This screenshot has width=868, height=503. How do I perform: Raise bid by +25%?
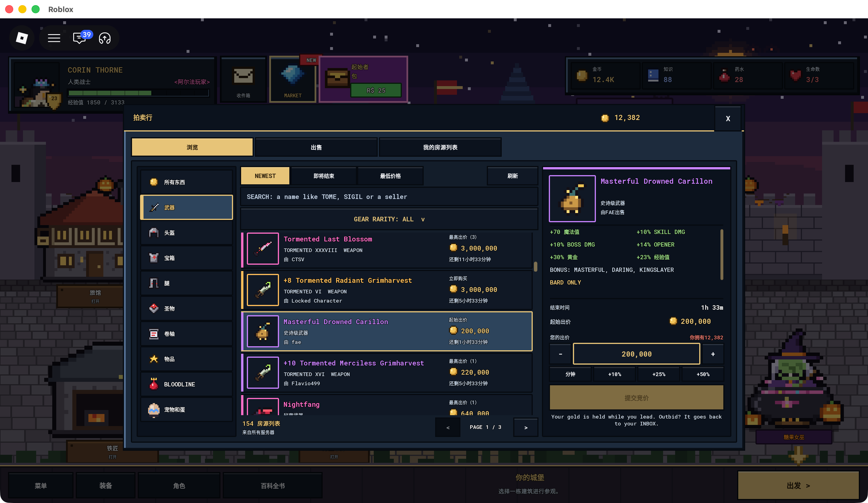click(x=658, y=374)
